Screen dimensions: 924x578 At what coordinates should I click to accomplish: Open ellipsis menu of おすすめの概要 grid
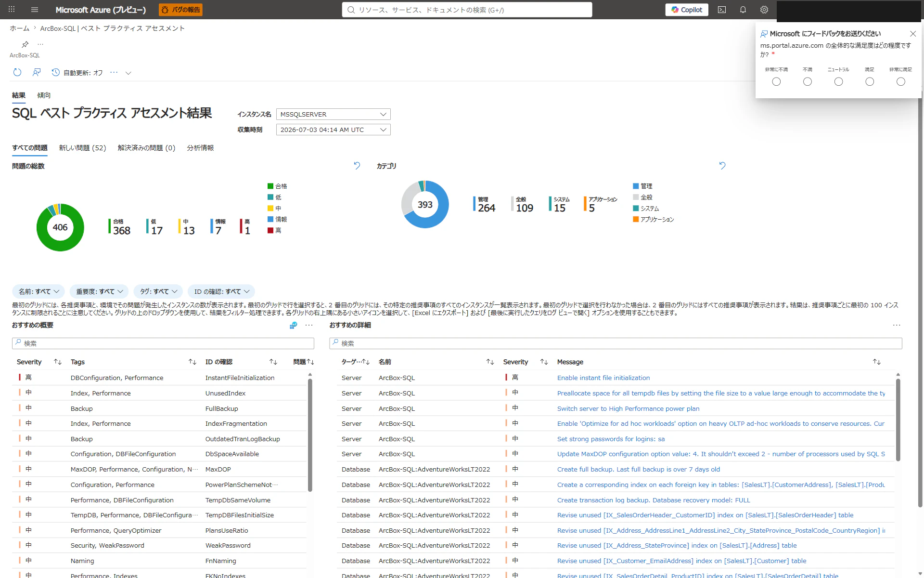309,325
